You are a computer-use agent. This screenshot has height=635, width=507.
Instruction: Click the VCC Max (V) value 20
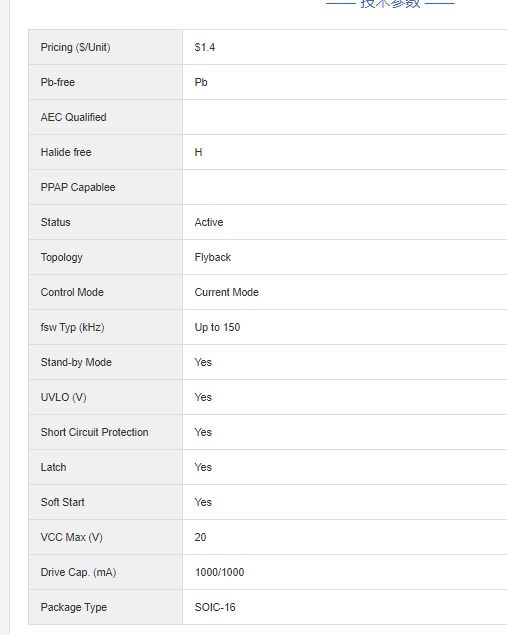point(200,537)
